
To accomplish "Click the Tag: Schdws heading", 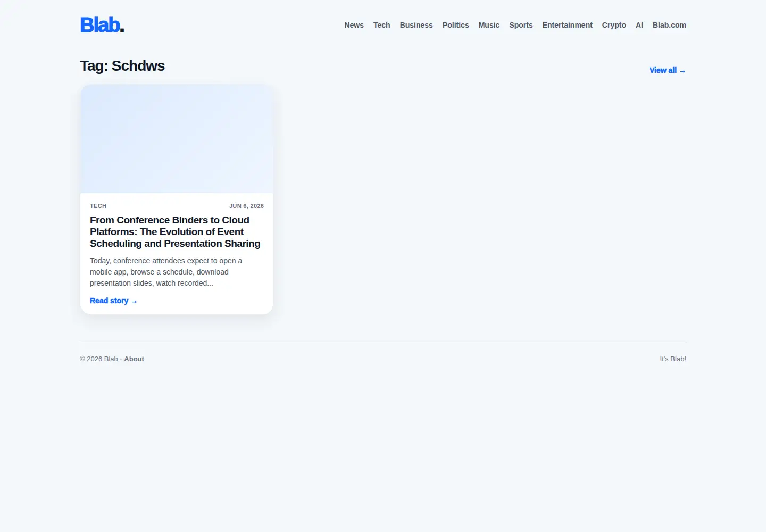I will (122, 66).
